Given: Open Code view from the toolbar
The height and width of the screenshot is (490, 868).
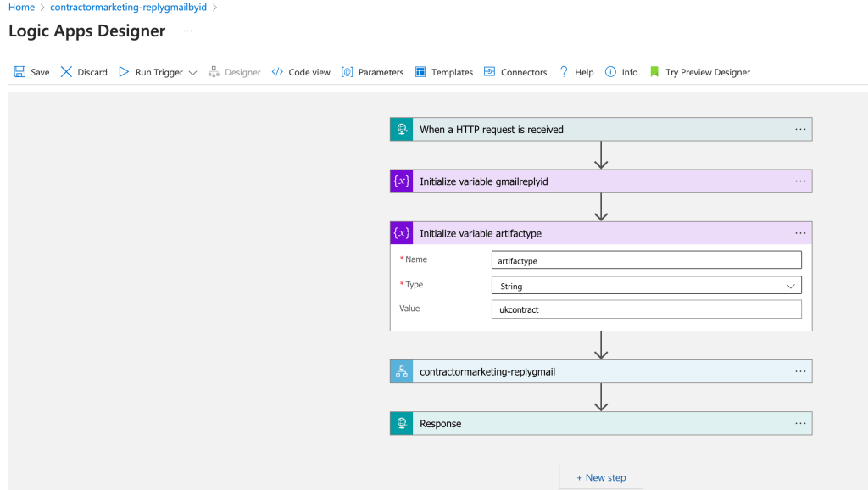Looking at the screenshot, I should pyautogui.click(x=301, y=72).
